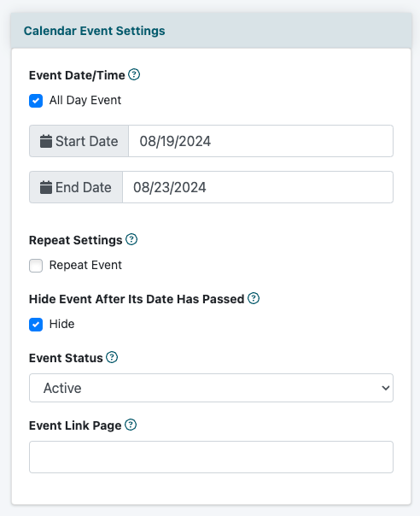Uncheck the All Day Event checkbox
The image size is (420, 516).
(x=36, y=101)
